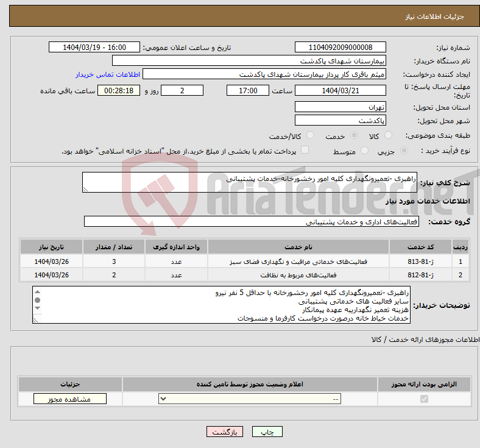Click the service group field فعالیت‌های اداری
Viewport: 480px width, 448px height.
(252, 221)
